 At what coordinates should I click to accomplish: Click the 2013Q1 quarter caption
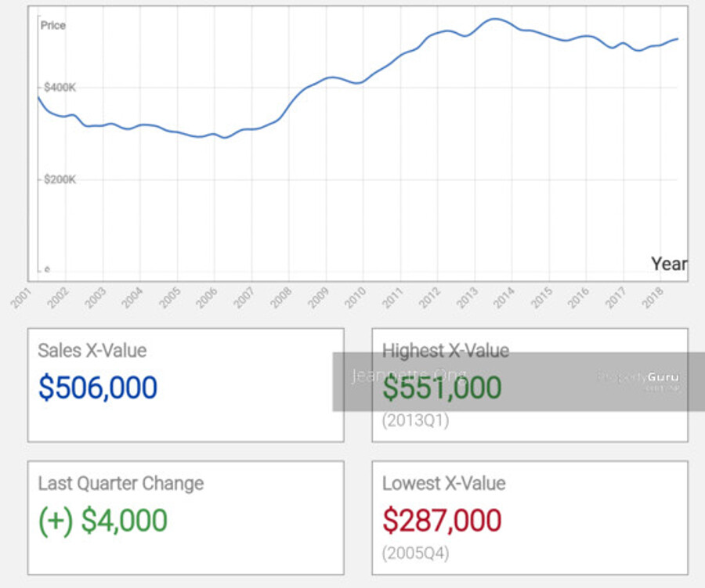[416, 420]
